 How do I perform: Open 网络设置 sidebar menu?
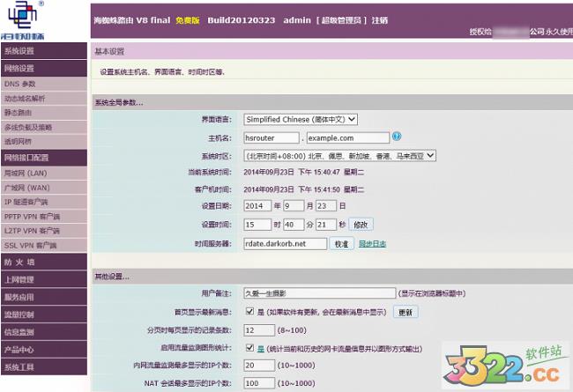44,69
